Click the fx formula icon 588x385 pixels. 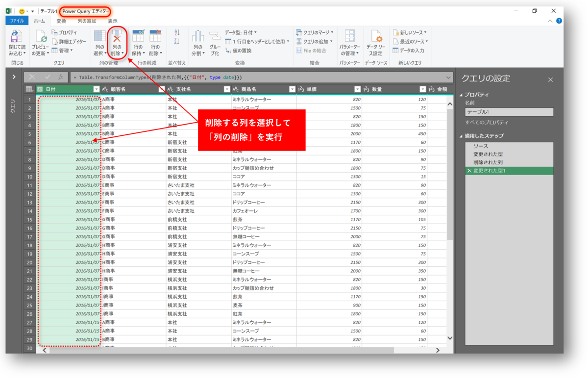click(x=61, y=77)
